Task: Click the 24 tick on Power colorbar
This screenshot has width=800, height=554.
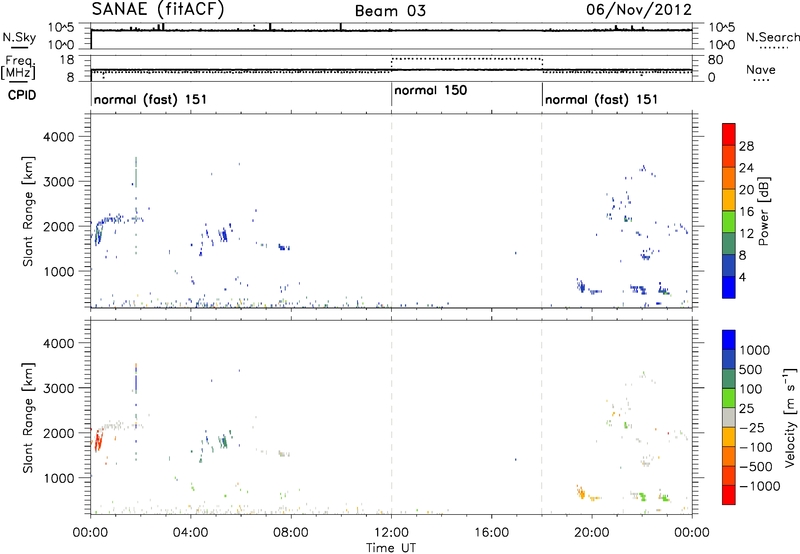Action: click(746, 168)
